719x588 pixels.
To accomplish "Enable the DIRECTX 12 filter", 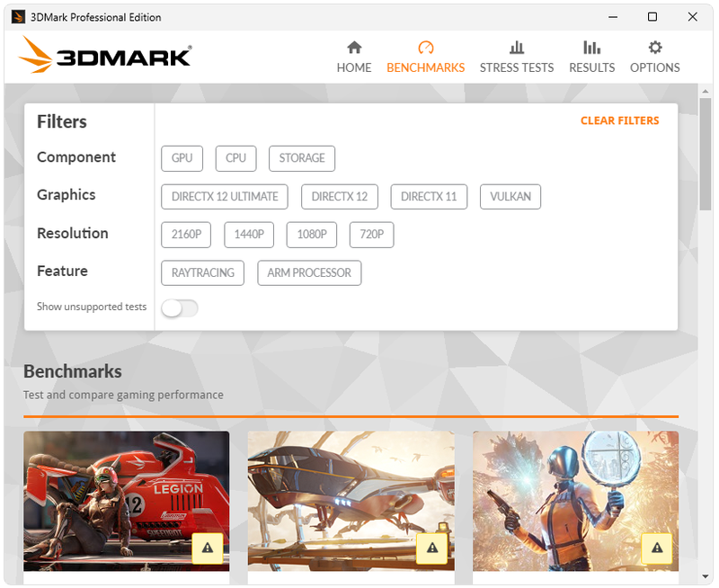I will [x=340, y=197].
